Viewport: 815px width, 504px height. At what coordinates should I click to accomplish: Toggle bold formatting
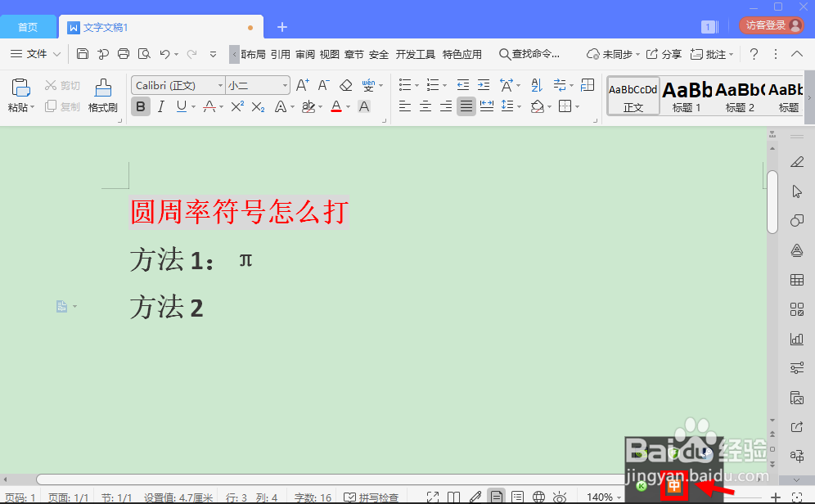pos(139,106)
